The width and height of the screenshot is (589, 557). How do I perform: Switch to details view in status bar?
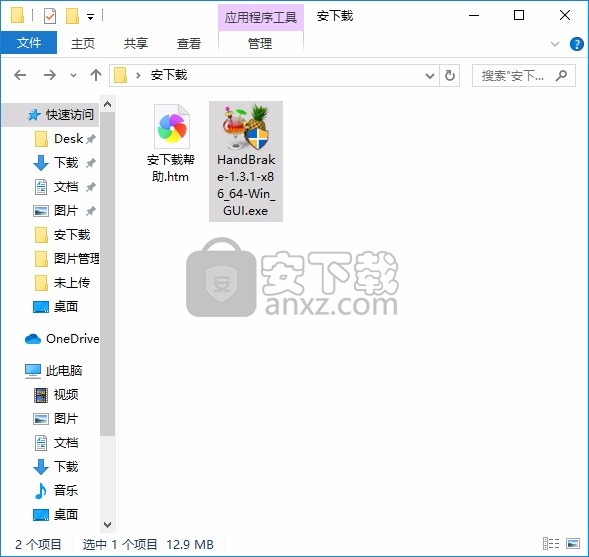click(x=551, y=543)
